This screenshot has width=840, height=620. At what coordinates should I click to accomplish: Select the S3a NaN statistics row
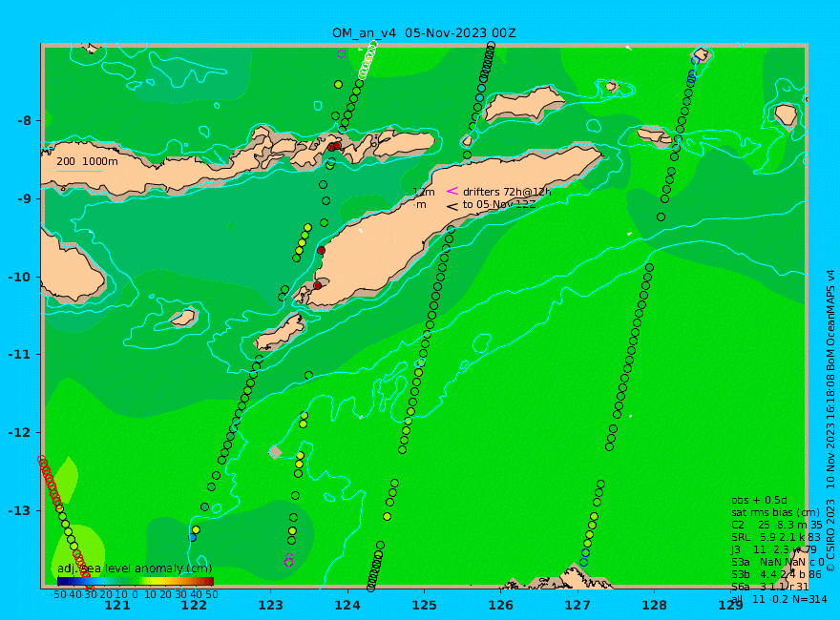pyautogui.click(x=777, y=562)
